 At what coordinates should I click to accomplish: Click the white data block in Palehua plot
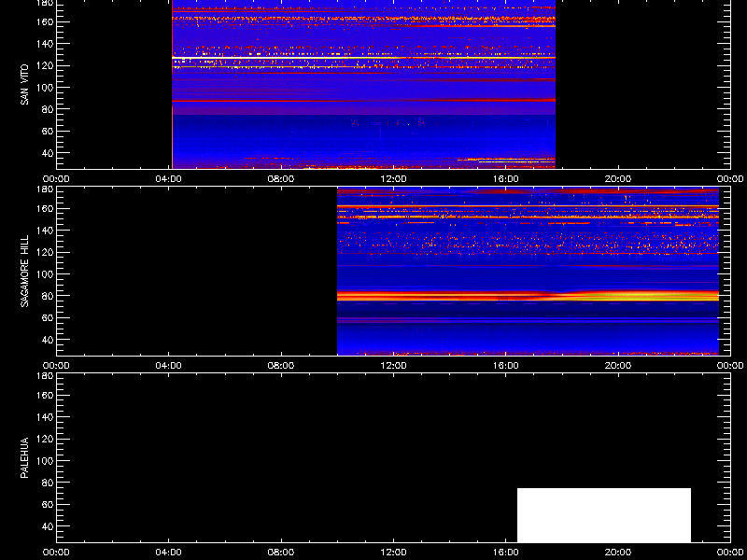click(604, 515)
